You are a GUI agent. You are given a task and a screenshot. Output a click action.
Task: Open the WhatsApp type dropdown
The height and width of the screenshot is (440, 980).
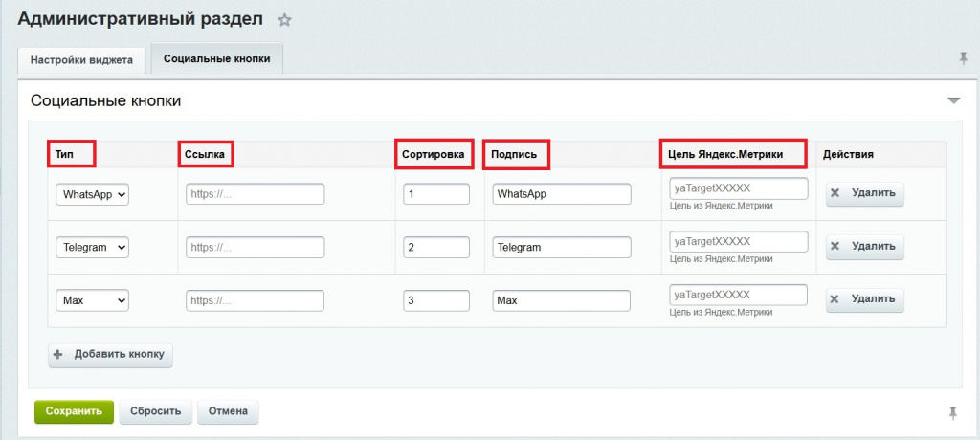[x=93, y=194]
